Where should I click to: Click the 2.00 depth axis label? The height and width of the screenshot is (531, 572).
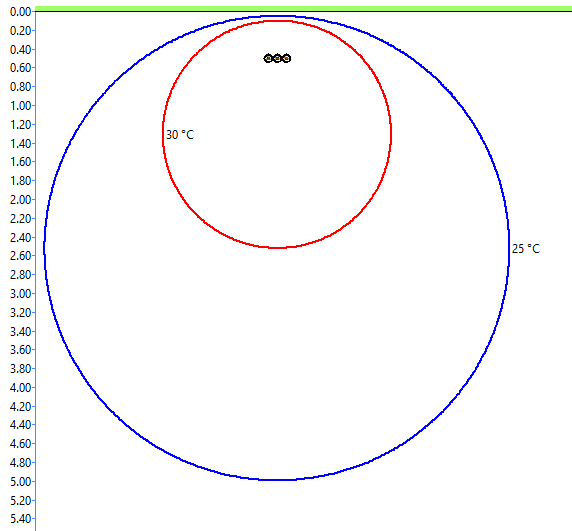click(x=20, y=200)
